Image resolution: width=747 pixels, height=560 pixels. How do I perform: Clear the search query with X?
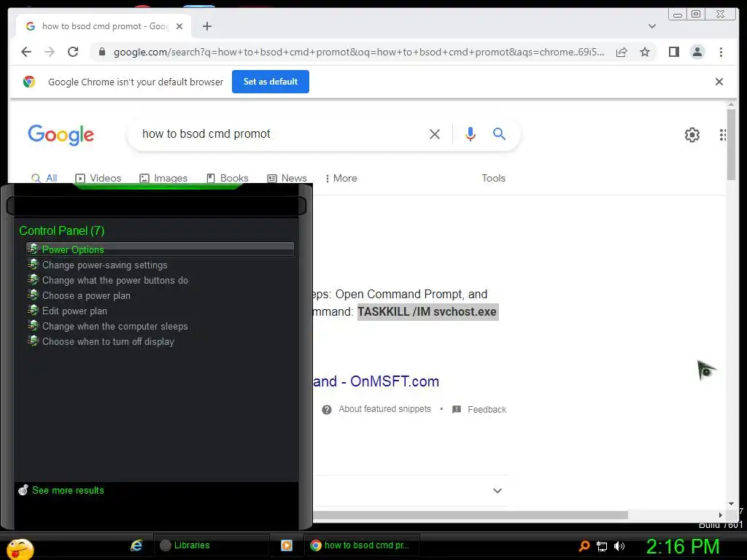tap(435, 134)
